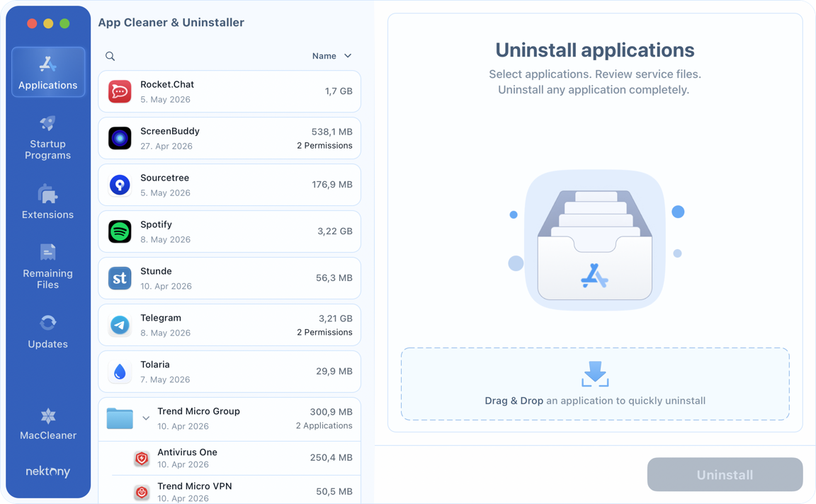Click the Telegram app icon

(x=120, y=325)
